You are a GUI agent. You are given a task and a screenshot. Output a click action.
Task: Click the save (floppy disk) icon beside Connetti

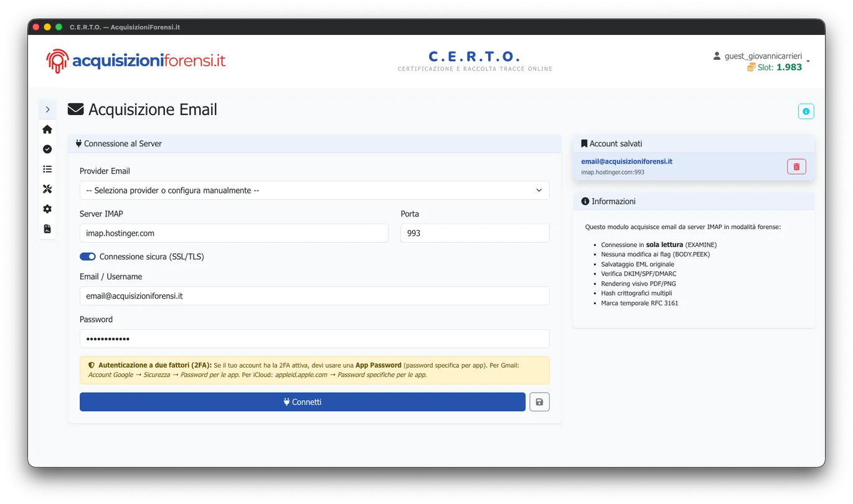[539, 401]
